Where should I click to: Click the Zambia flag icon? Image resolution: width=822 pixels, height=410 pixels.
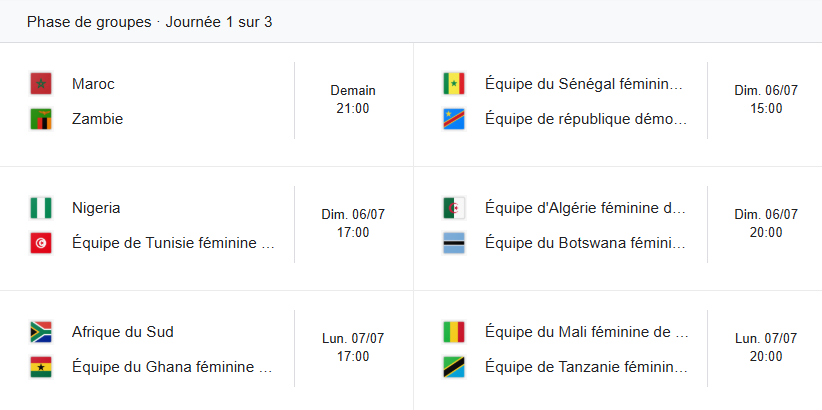click(x=41, y=119)
